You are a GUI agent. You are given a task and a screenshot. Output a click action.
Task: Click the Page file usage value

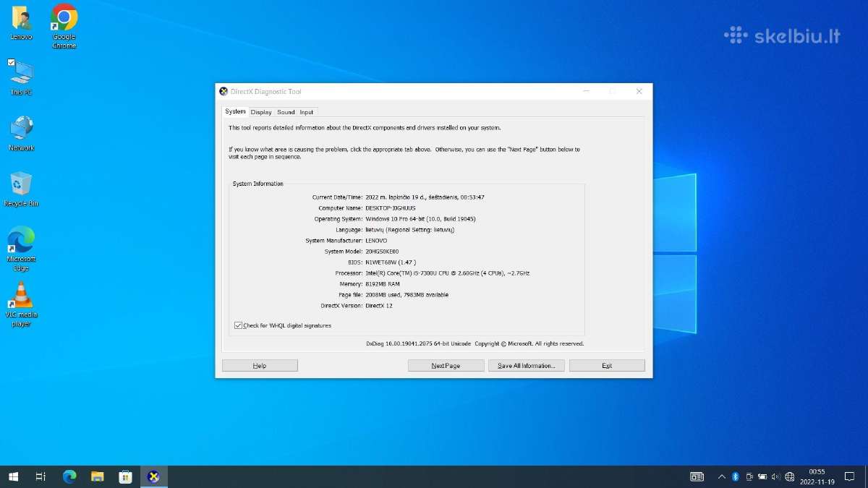[407, 295]
